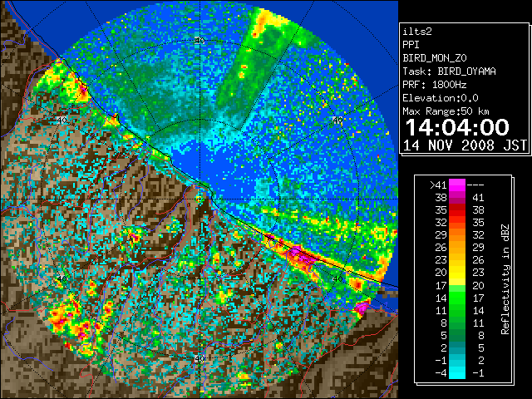Choose the cyan -4 to -1 dBZ swatch
The width and height of the screenshot is (532, 399).
(457, 373)
